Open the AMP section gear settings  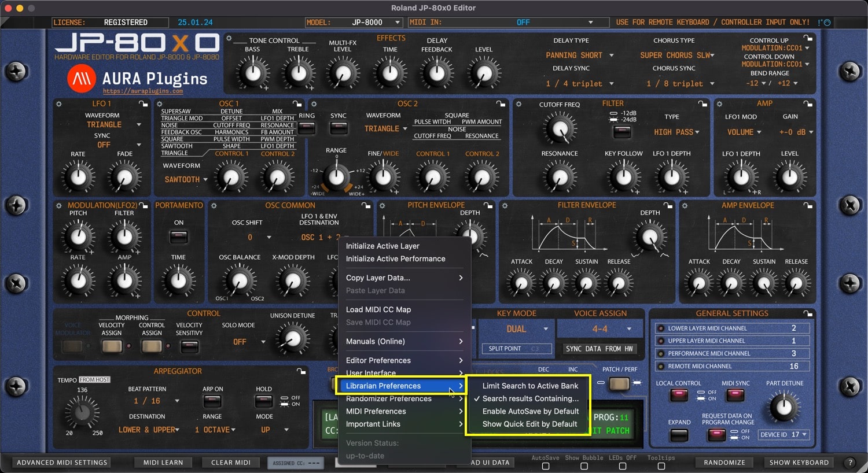719,104
